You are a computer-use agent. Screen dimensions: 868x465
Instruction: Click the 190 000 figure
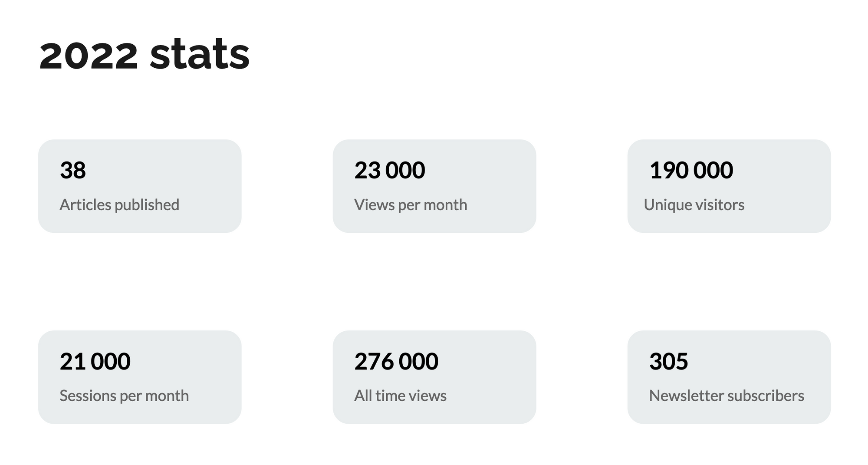(691, 170)
